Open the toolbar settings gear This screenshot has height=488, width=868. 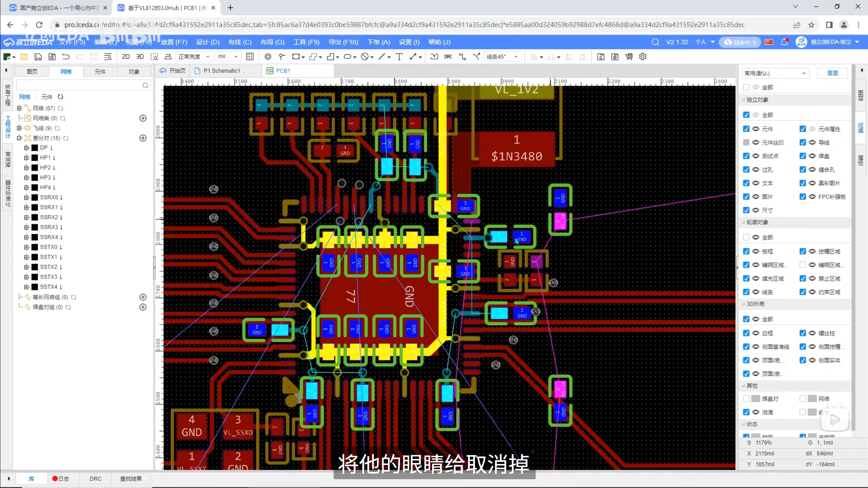click(x=643, y=57)
